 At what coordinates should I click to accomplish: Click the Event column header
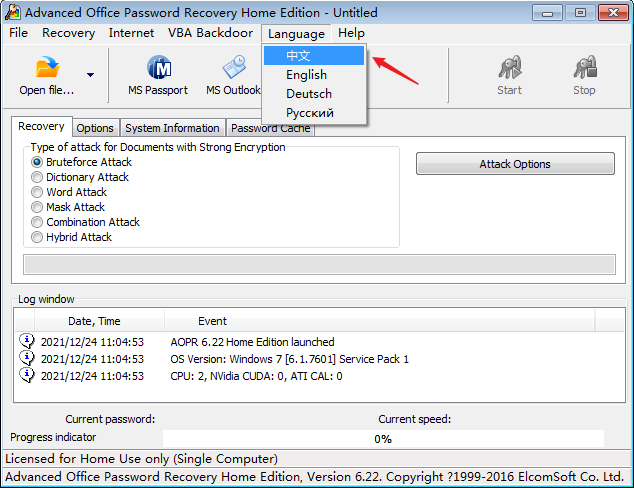point(379,321)
